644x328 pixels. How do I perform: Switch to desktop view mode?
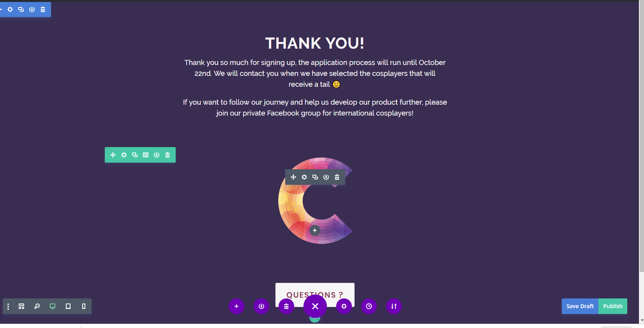[x=53, y=306]
